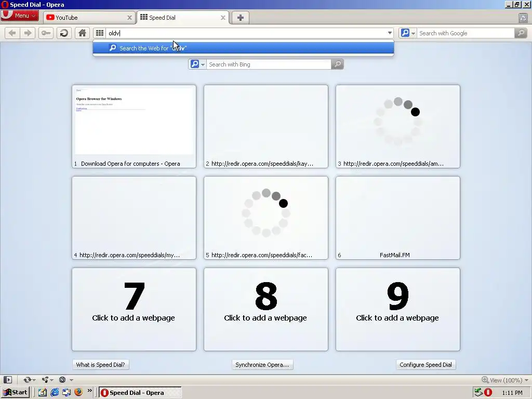The width and height of the screenshot is (532, 399).
Task: Reload the page
Action: (x=64, y=33)
